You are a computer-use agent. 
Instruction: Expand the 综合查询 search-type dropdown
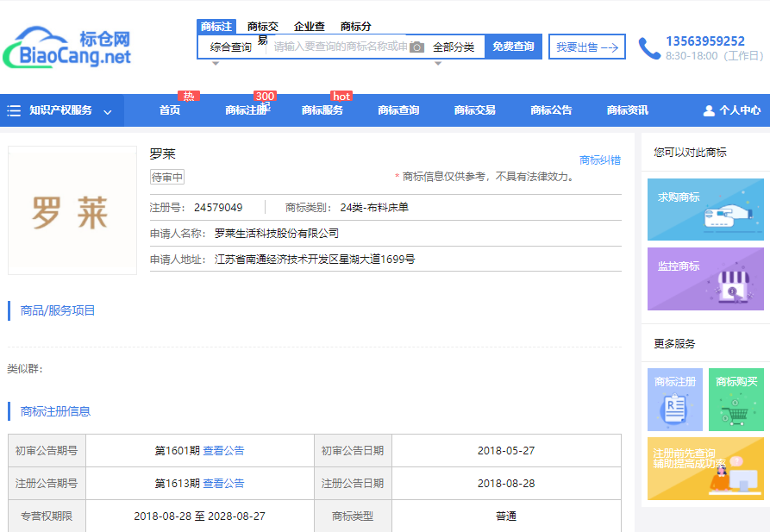pos(230,47)
